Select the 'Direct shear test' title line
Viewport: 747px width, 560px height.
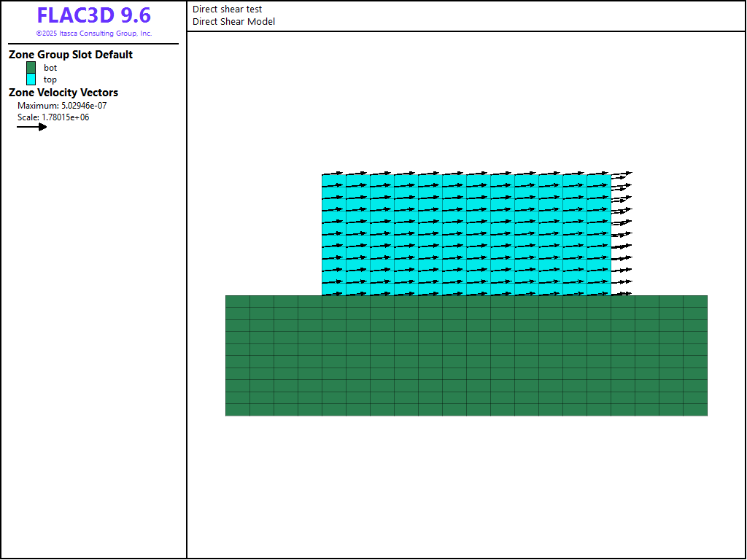click(x=227, y=9)
